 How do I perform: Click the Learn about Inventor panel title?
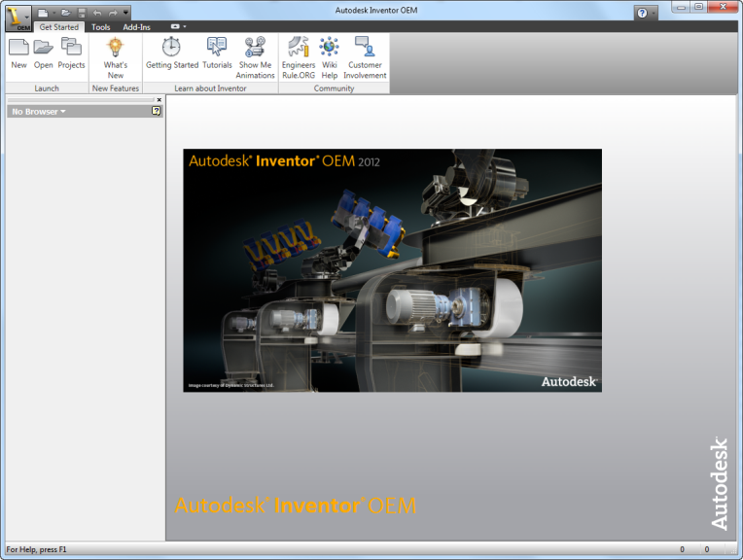210,88
